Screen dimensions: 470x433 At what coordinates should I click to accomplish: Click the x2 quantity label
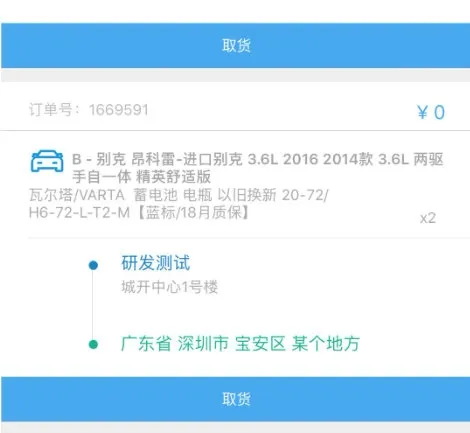(428, 218)
